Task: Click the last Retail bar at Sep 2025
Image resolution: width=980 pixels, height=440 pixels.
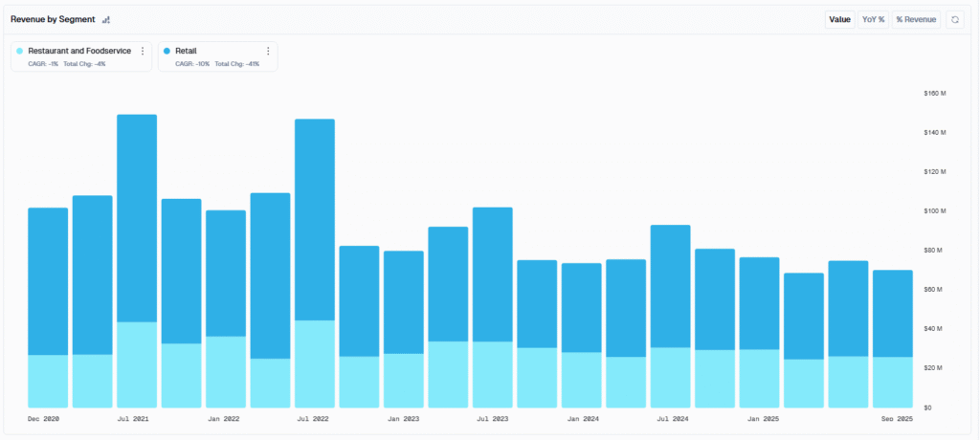Action: pyautogui.click(x=893, y=314)
